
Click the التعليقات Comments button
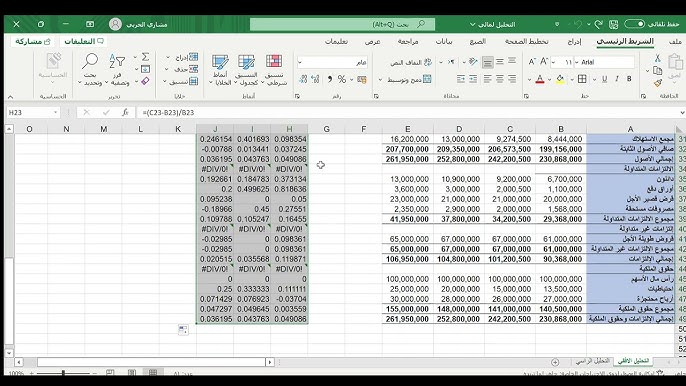pyautogui.click(x=84, y=41)
